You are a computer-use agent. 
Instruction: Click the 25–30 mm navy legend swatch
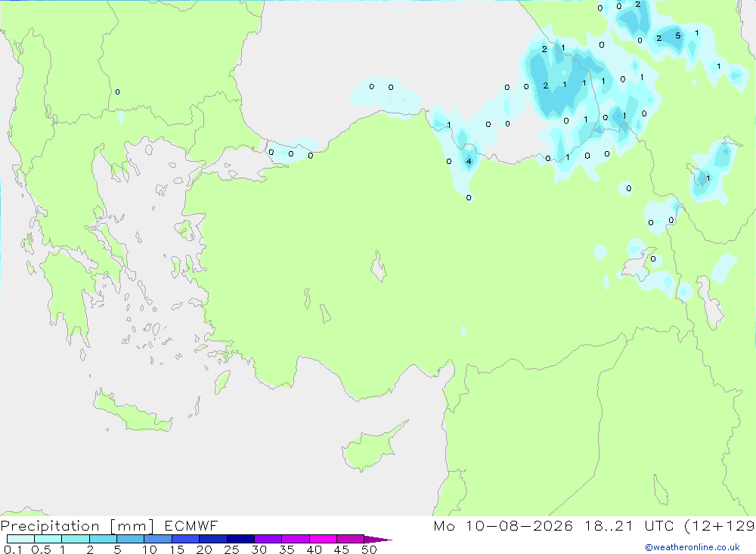(240, 539)
